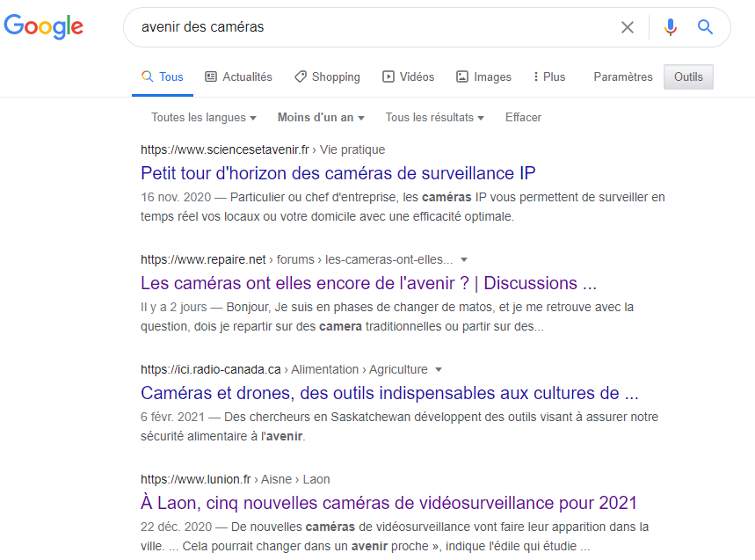Open Caméras et drones result link
Viewport: 755px width, 560px height.
pos(389,393)
